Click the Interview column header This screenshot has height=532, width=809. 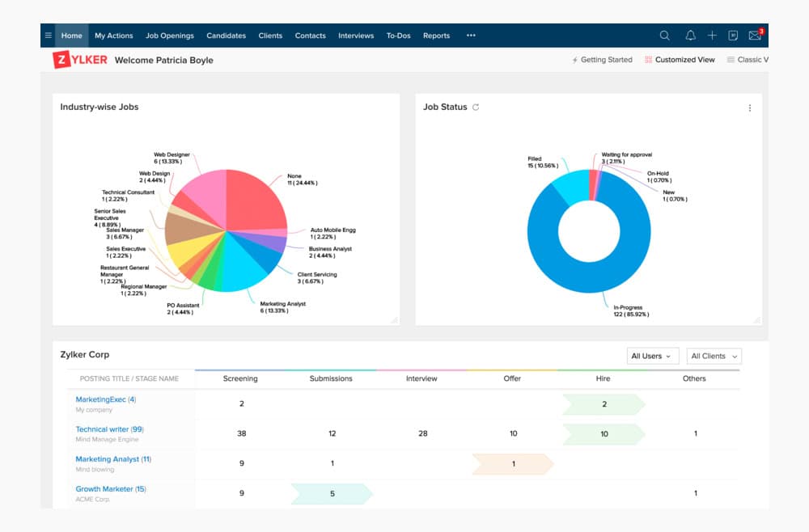tap(421, 378)
